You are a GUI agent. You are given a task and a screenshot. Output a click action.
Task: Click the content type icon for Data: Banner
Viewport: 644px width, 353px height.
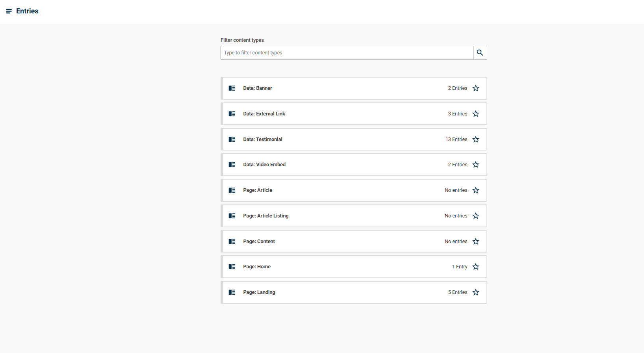(232, 88)
